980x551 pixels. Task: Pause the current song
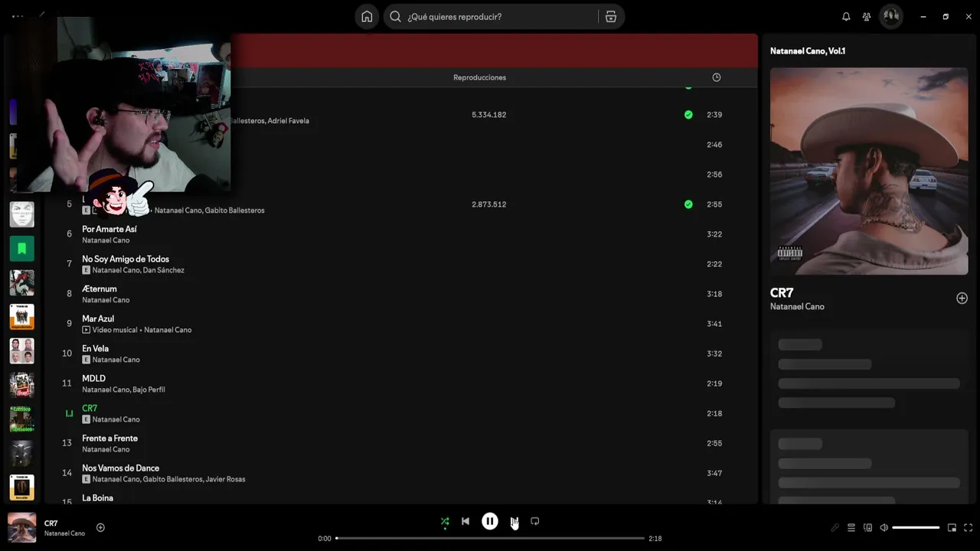point(490,521)
